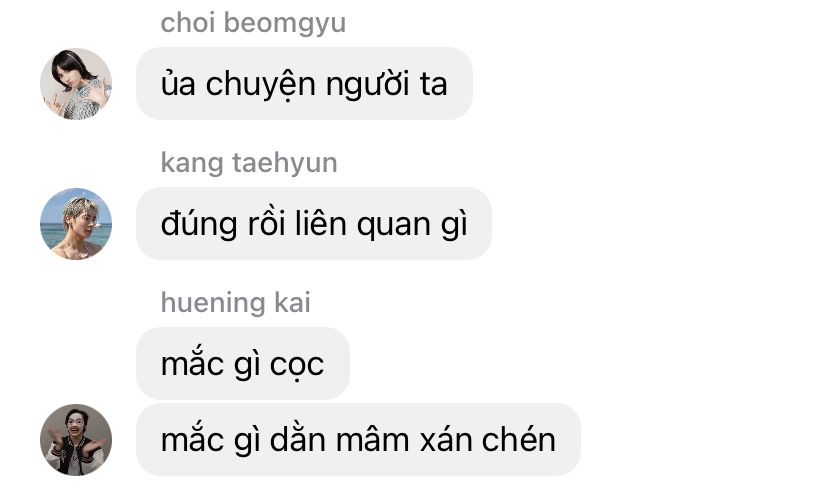Click "ủa" at the start of beomgyu's message
The width and height of the screenshot is (828, 492).
178,83
